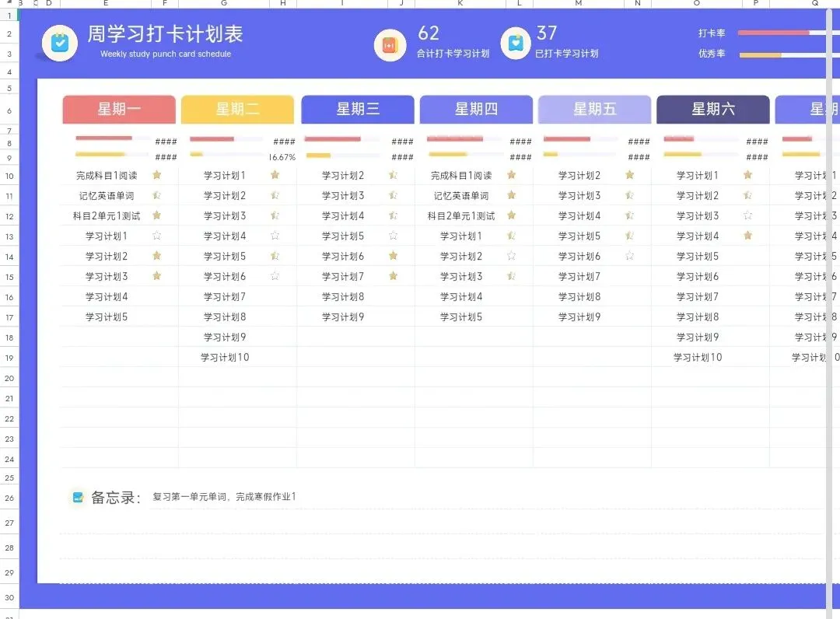Click 学习计划7 cell under 星期六
The image size is (840, 619).
698,296
